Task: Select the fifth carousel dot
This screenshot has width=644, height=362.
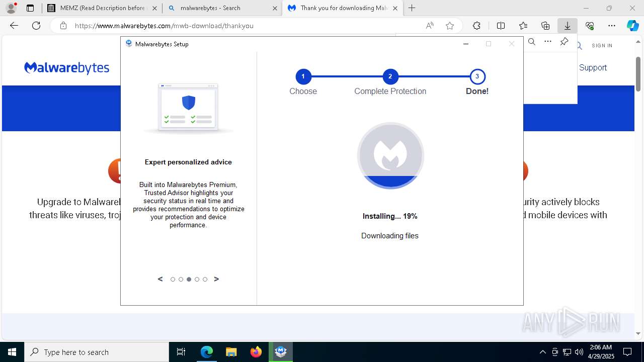Action: pos(205,280)
